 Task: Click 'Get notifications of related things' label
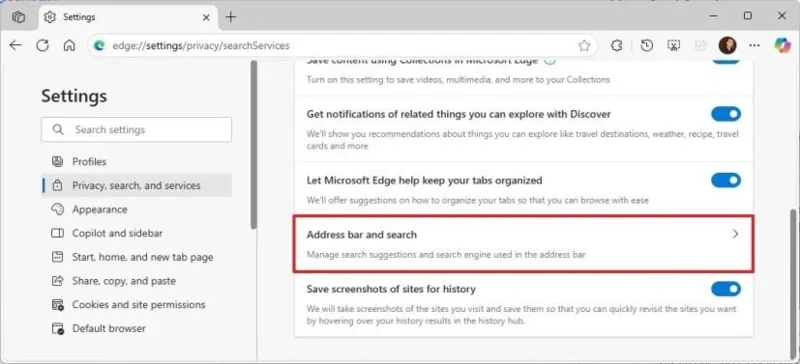click(458, 114)
